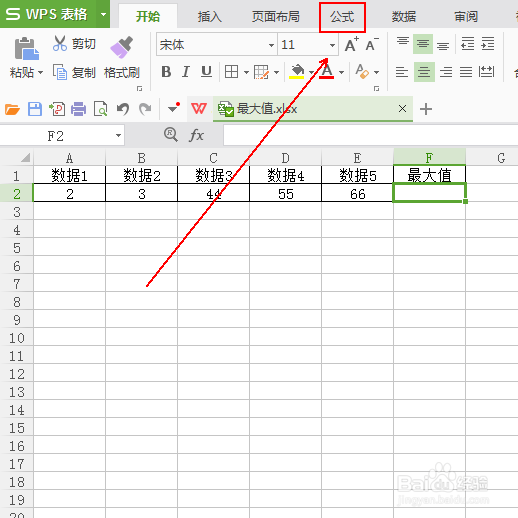
Task: Toggle align text left
Action: click(402, 72)
